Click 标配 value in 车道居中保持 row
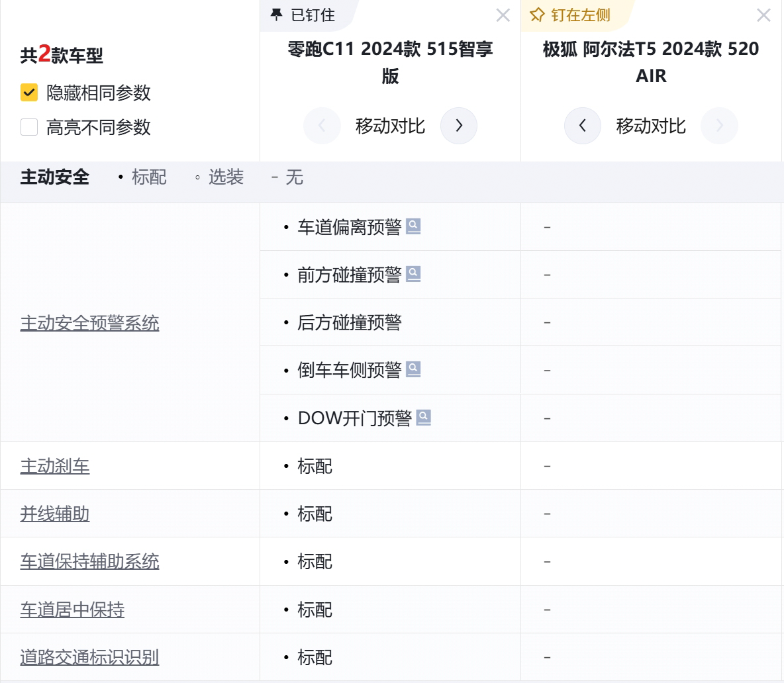This screenshot has height=683, width=784. 315,610
